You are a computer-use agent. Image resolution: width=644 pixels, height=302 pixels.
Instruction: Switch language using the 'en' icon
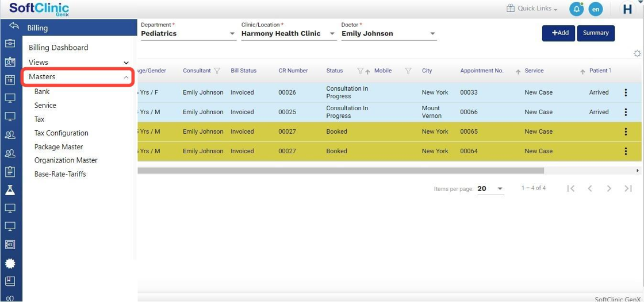click(x=596, y=9)
